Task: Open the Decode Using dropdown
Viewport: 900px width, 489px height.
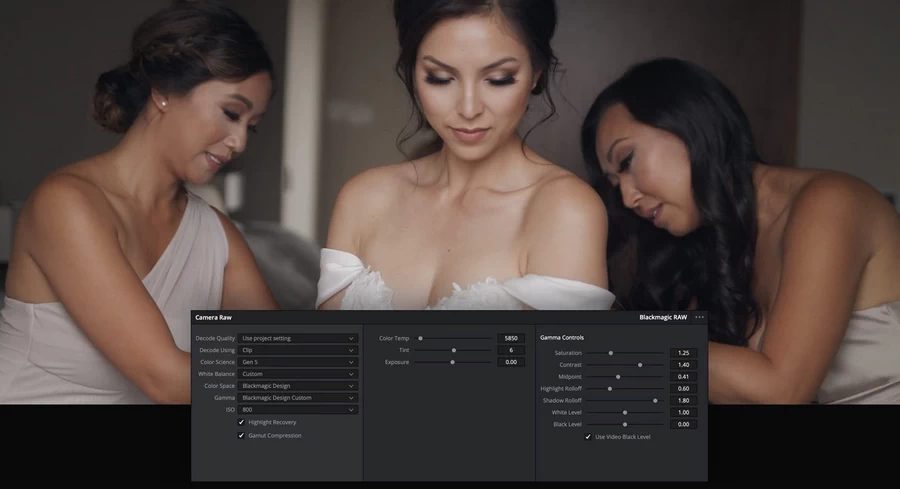Action: point(298,350)
